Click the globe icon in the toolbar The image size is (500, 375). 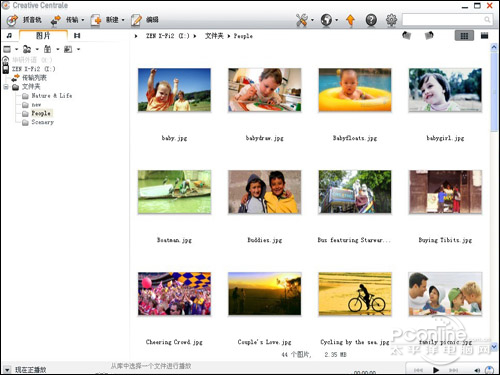click(326, 20)
